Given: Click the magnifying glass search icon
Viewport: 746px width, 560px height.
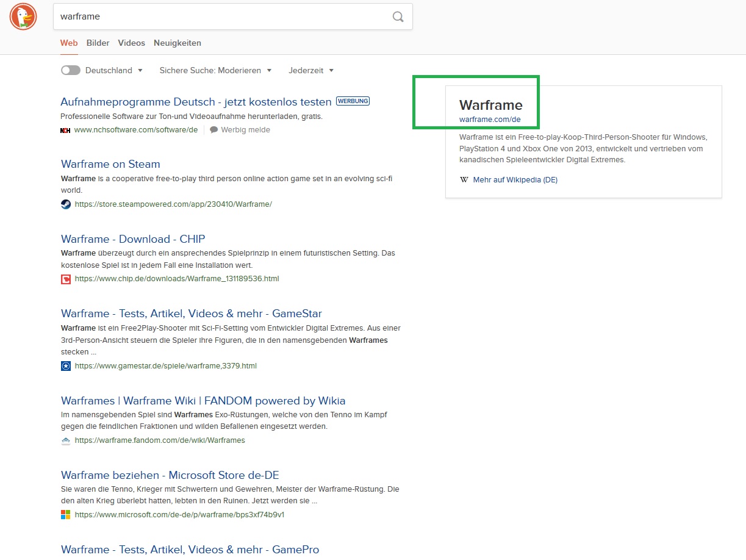Looking at the screenshot, I should click(398, 16).
